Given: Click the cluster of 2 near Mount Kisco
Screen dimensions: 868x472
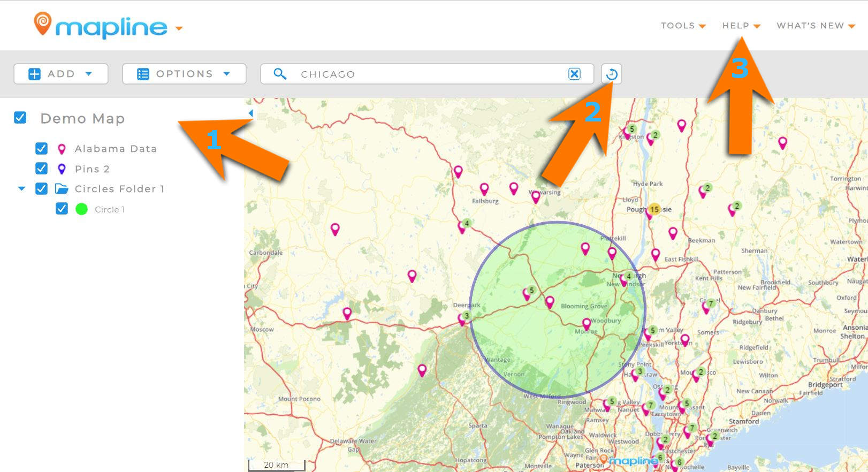Looking at the screenshot, I should [x=698, y=374].
